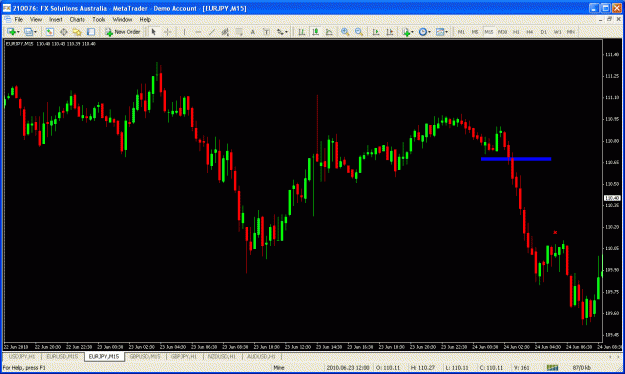Click the current price label on scale
Image resolution: width=625 pixels, height=374 pixels.
coord(612,198)
